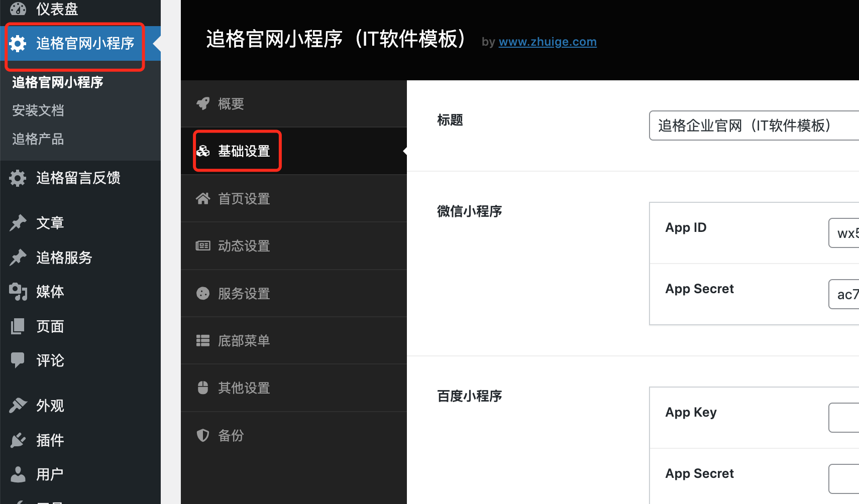859x504 pixels.
Task: Click the gear icon beside 追格留言反馈
Action: point(18,178)
